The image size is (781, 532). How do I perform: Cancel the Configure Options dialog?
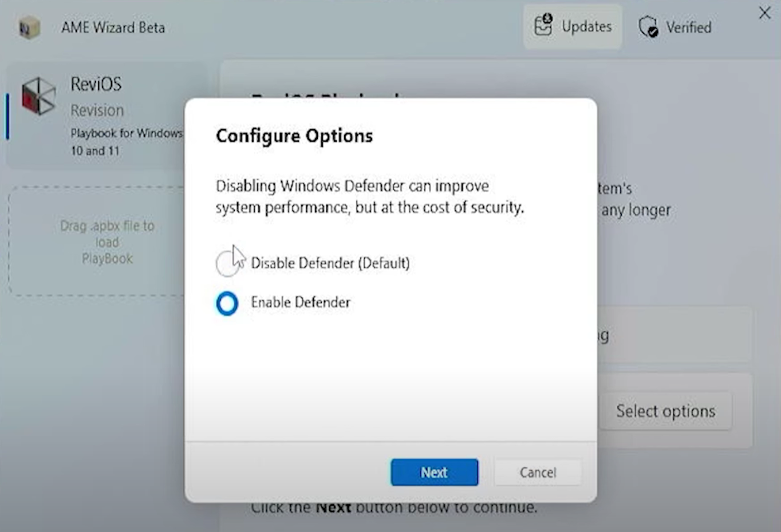coord(537,473)
